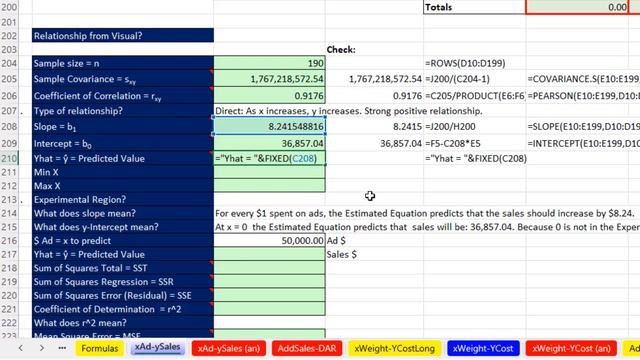Click the =J200/H200 formula text

(x=450, y=127)
